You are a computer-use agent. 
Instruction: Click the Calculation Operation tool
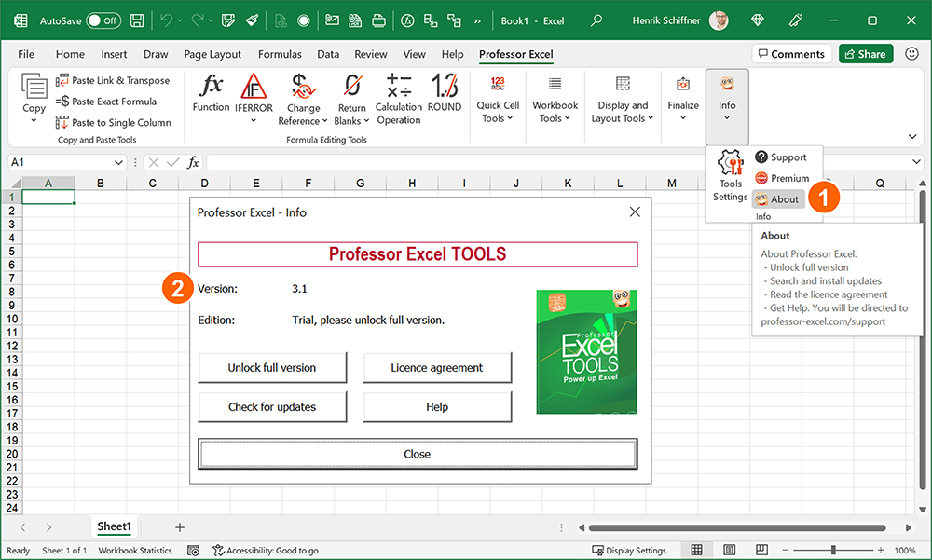pyautogui.click(x=398, y=100)
